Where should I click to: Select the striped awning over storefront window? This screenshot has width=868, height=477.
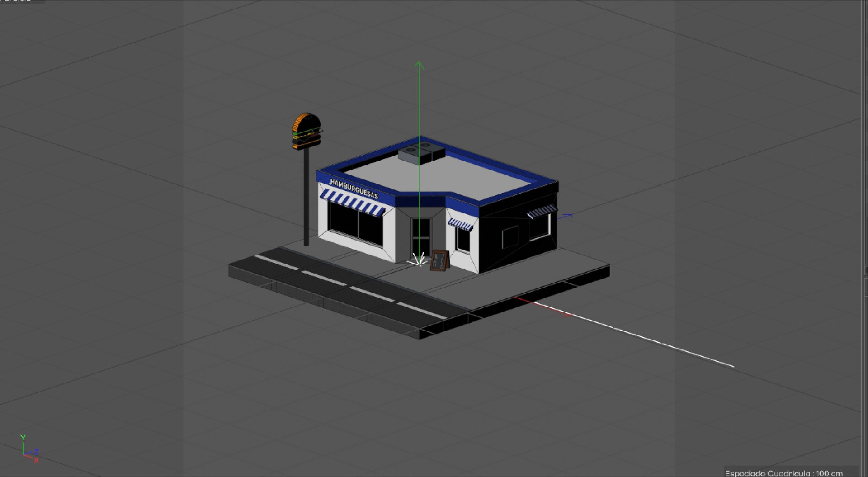353,203
